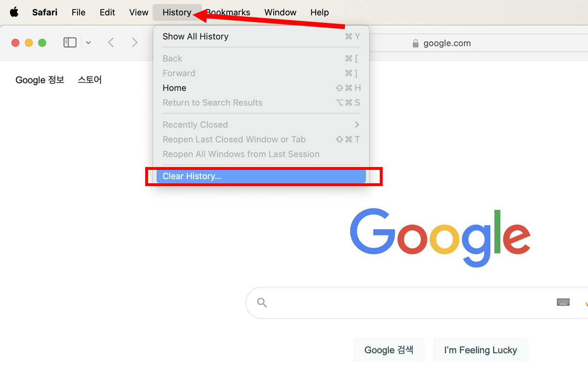Click Forward item in History menu
Screen dimensions: 588x388
[x=261, y=73]
